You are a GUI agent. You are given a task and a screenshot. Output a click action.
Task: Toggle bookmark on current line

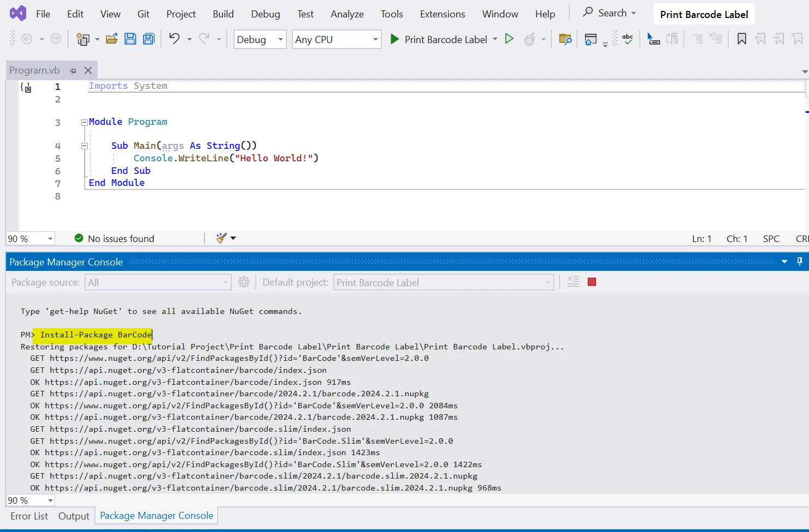[x=741, y=39]
